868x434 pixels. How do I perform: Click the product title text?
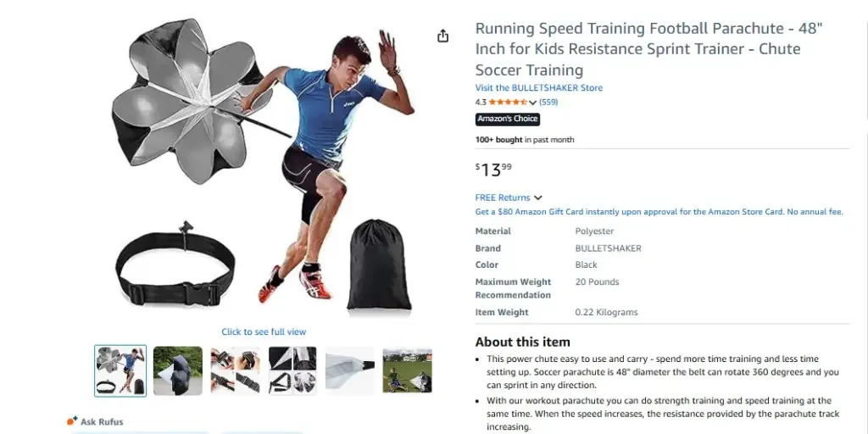click(x=648, y=49)
